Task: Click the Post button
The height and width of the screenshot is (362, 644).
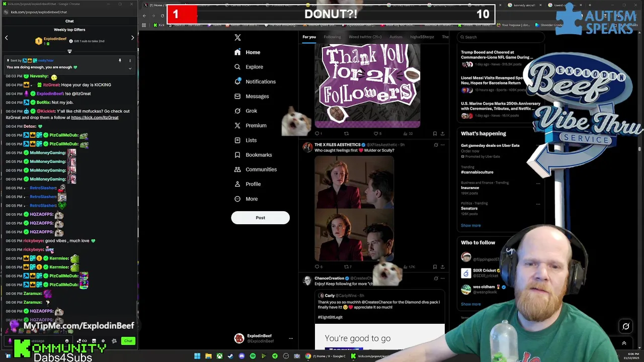Action: [x=260, y=218]
